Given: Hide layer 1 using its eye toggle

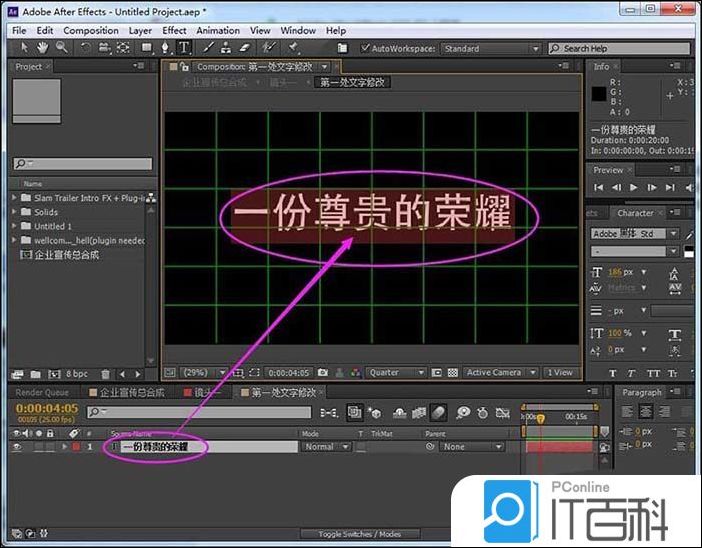Looking at the screenshot, I should pyautogui.click(x=17, y=447).
